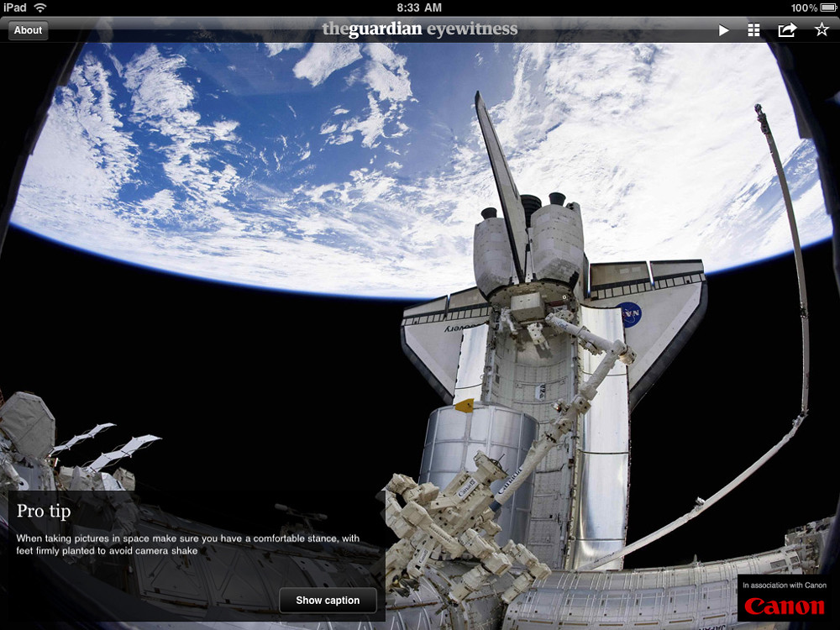Show caption using the caption reveal control

[327, 600]
